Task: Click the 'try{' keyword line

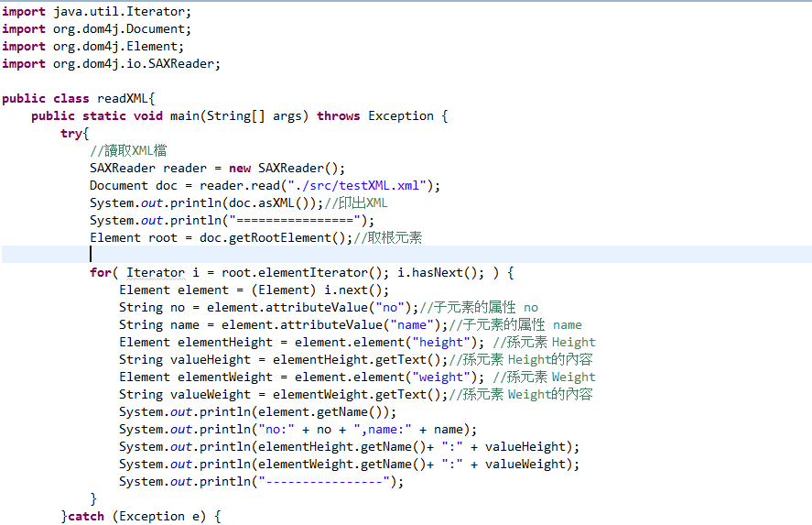Action: pos(74,134)
